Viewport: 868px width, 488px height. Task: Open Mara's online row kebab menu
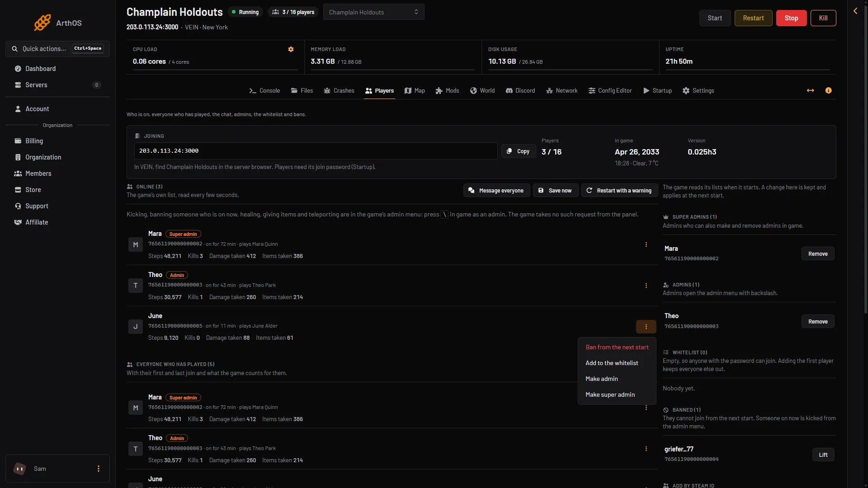coord(646,244)
